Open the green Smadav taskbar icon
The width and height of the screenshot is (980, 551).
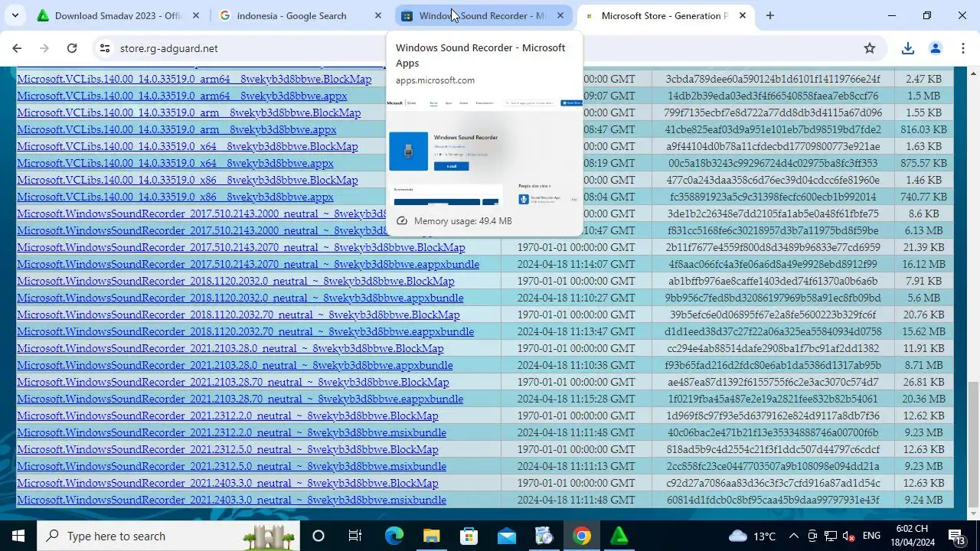point(619,536)
